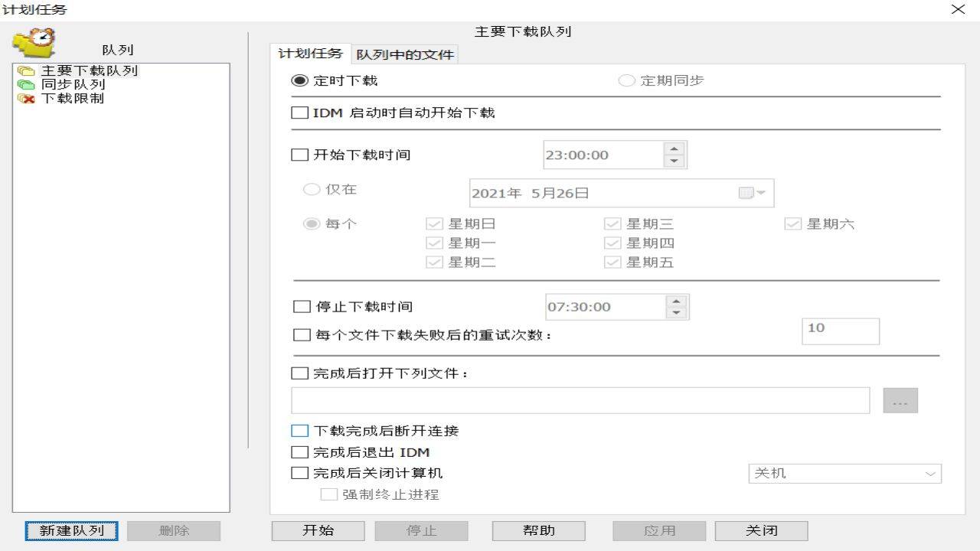Click the browse '...' button for file selection
The image size is (980, 551).
tap(900, 399)
